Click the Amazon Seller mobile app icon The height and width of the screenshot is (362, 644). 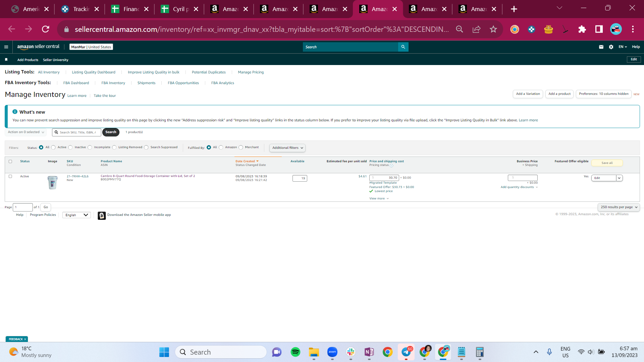pos(102,216)
